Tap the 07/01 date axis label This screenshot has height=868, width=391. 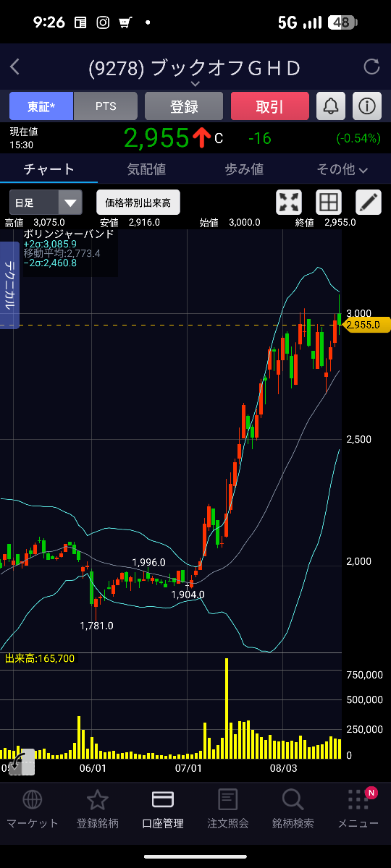[x=188, y=768]
